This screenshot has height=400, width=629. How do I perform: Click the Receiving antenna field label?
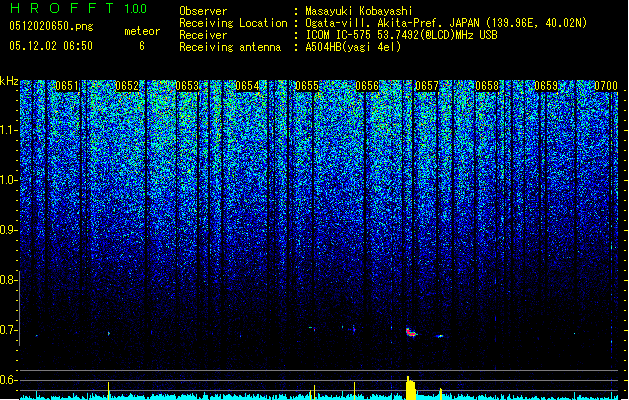coord(230,47)
